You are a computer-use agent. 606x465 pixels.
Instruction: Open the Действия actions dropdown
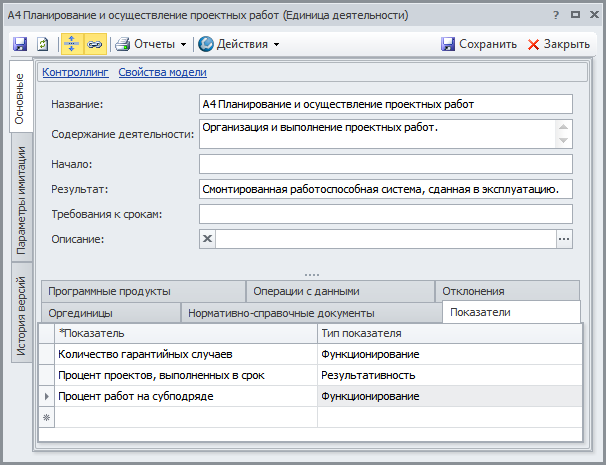239,44
